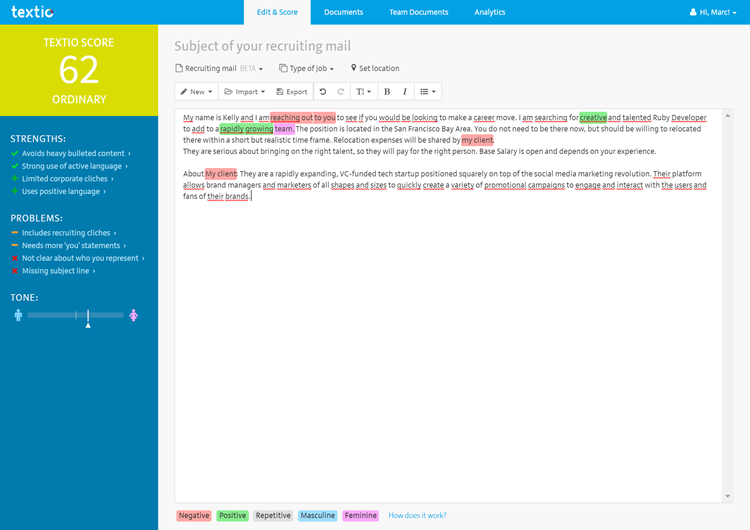This screenshot has height=530, width=750.
Task: Open the Hi, Marc! user menu
Action: click(713, 12)
